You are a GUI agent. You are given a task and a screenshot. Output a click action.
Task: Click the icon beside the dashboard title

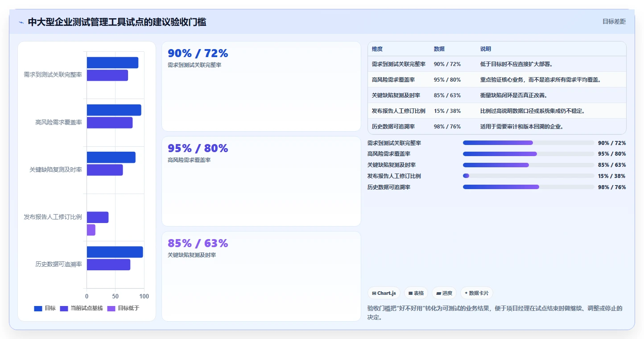coord(21,22)
